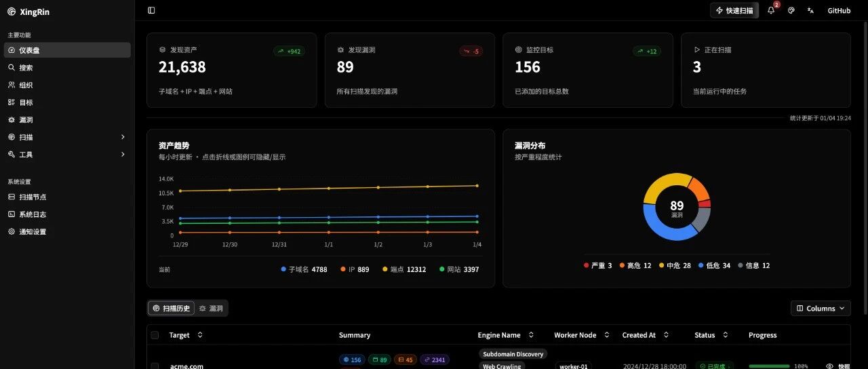Click the +12 trend badge
The image size is (868, 369).
[x=646, y=51]
